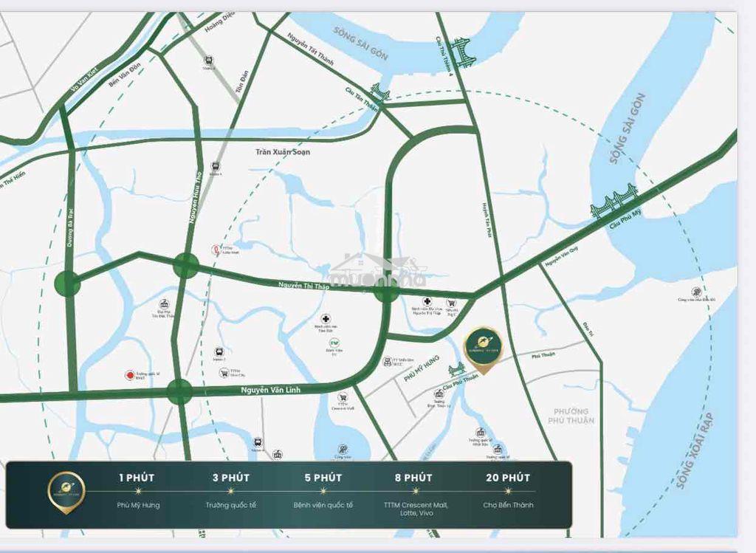The width and height of the screenshot is (756, 553).
Task: Click the 'TTTM Crescent Mall, Lotte, Vivo' caption
Action: point(416,509)
